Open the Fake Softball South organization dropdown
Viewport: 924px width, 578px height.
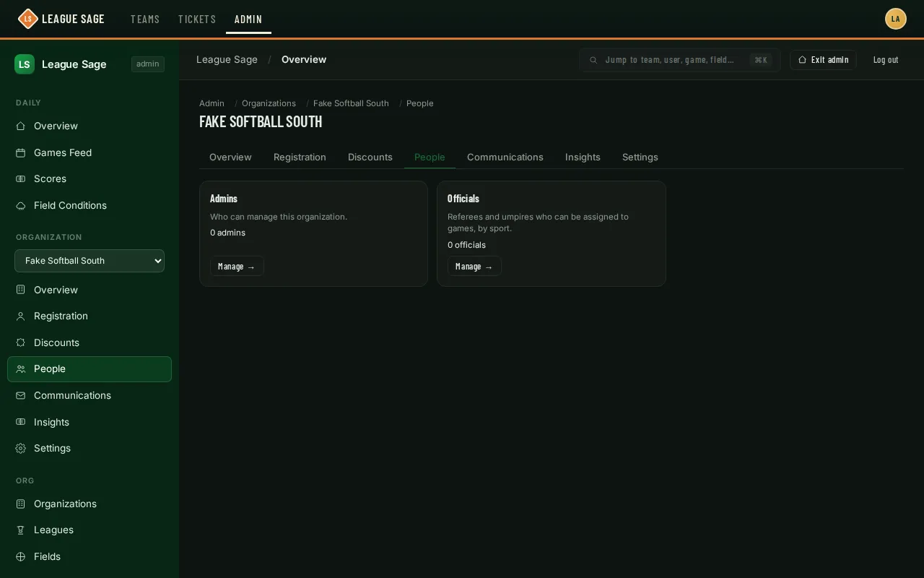[x=90, y=261]
